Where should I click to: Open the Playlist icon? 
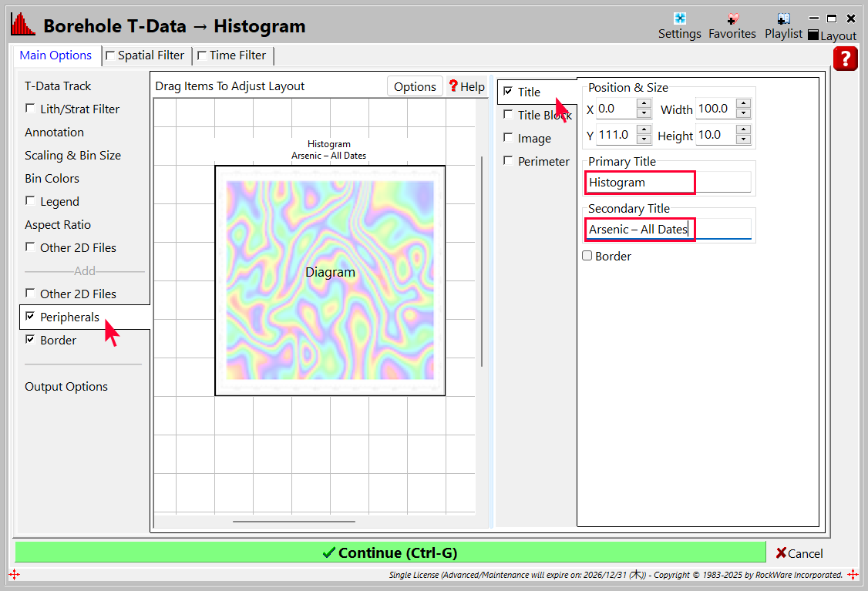783,19
